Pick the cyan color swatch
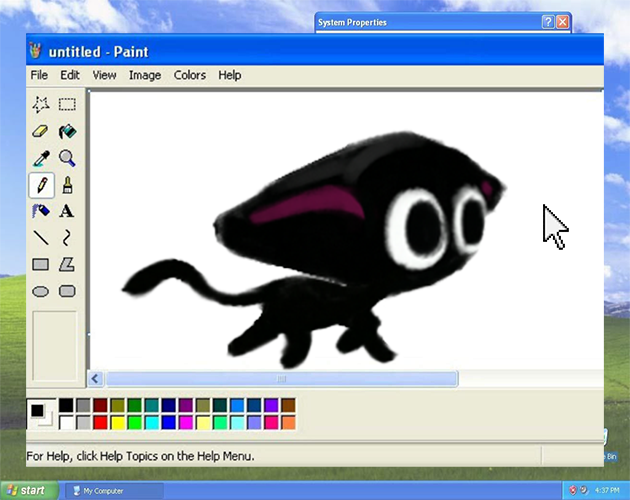The width and height of the screenshot is (630, 500). (x=152, y=422)
